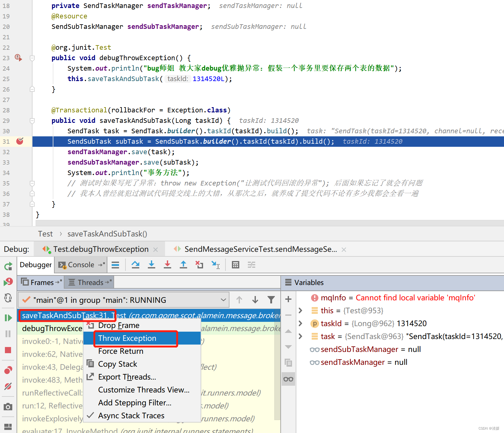The height and width of the screenshot is (433, 504).
Task: Switch to the Console tab
Action: pyautogui.click(x=80, y=264)
